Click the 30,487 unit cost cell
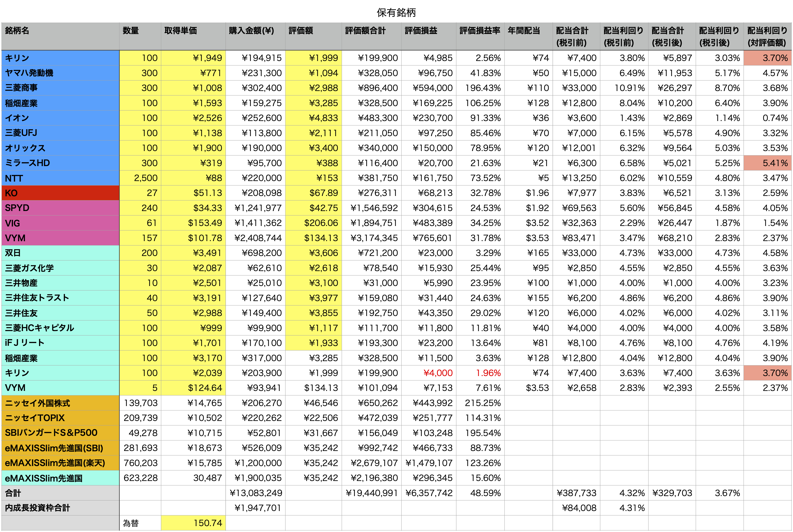The height and width of the screenshot is (532, 793). tap(193, 478)
